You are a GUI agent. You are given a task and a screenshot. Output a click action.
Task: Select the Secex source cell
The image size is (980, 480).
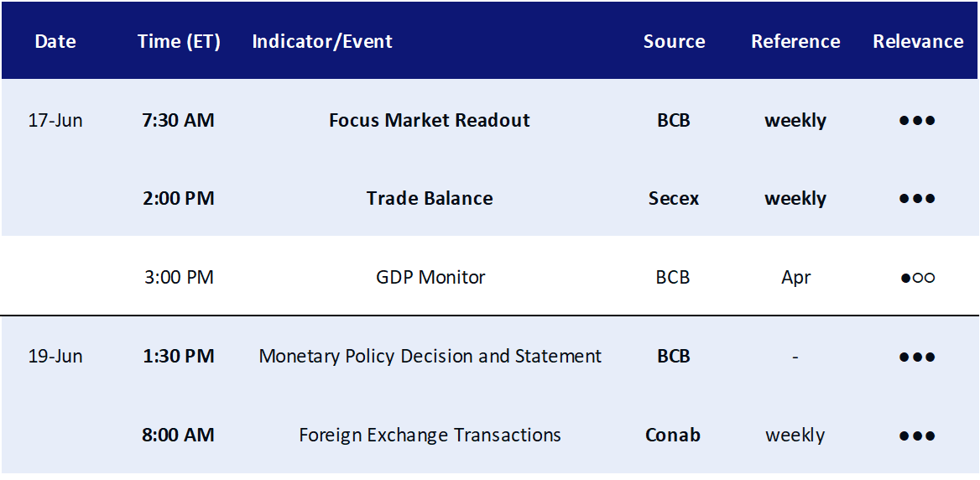[x=674, y=199]
